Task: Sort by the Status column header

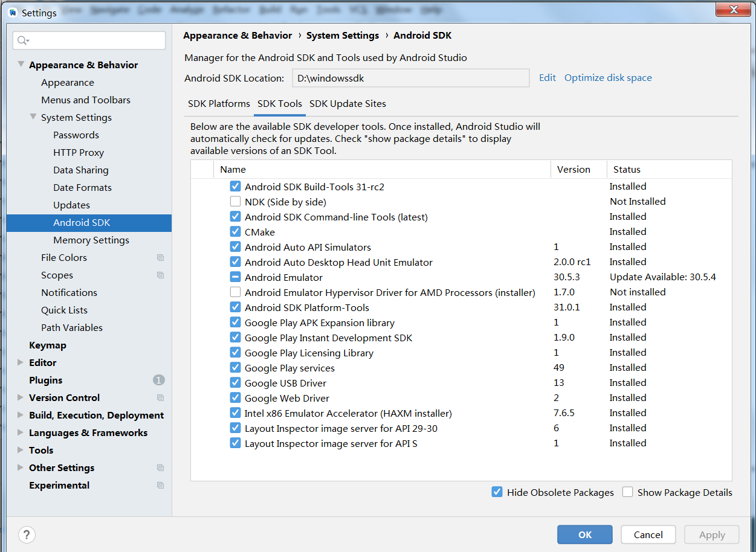Action: coord(670,170)
